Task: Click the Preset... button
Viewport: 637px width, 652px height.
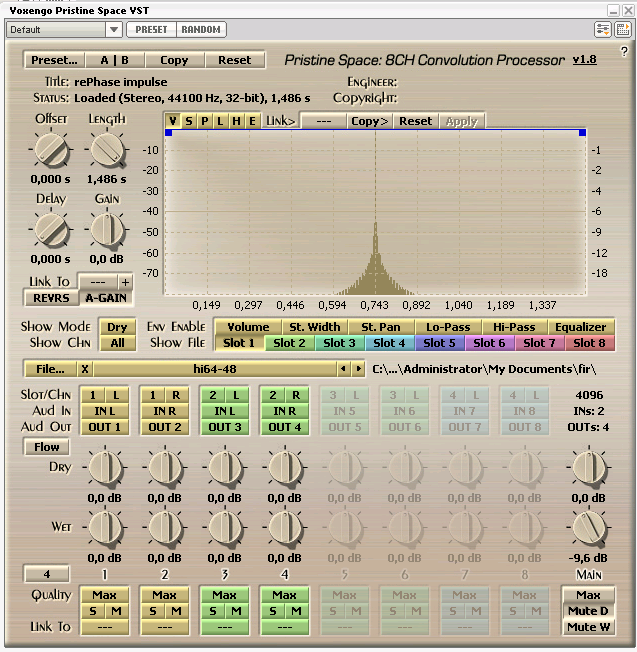Action: (x=54, y=60)
